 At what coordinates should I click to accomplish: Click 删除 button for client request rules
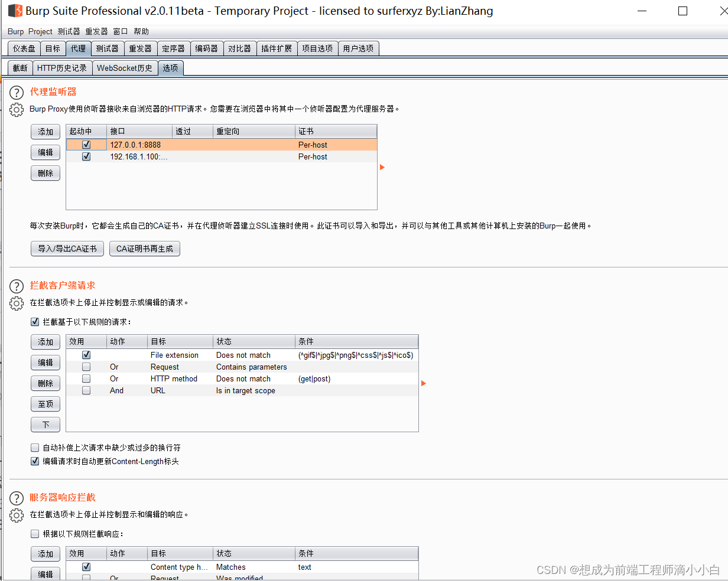(x=45, y=383)
